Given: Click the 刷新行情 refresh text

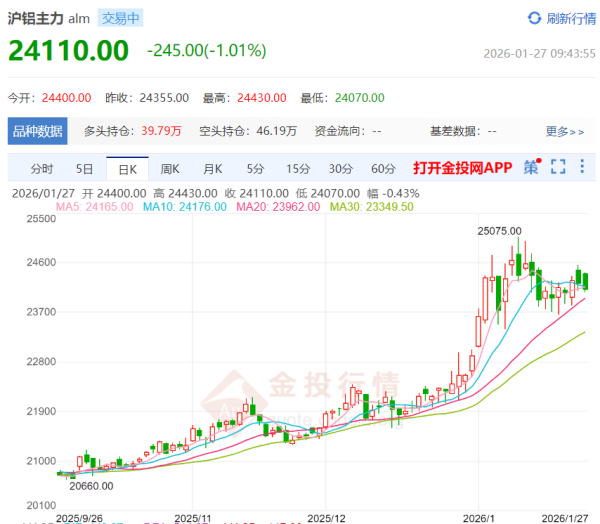Looking at the screenshot, I should pyautogui.click(x=569, y=18).
